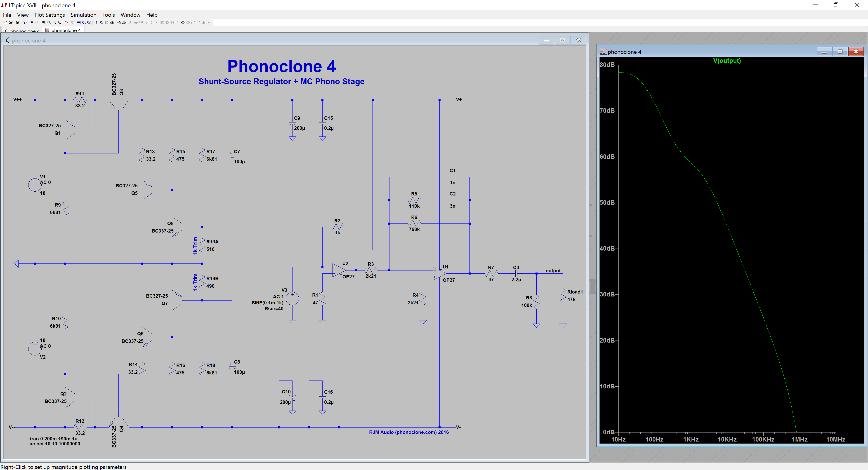Select the SPICE directive '.op' icon

209,23
